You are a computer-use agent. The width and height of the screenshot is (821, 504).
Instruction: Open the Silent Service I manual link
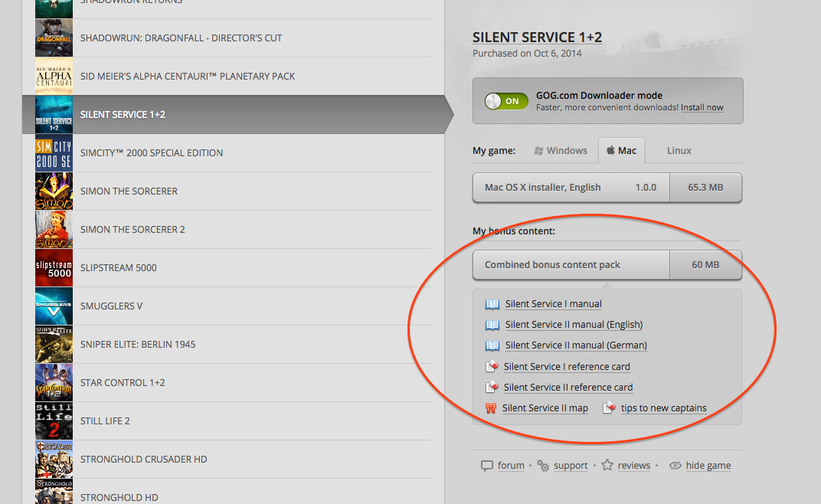(554, 304)
